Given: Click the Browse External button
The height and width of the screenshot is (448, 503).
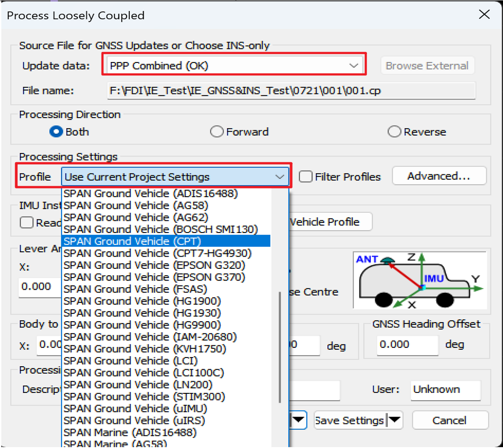Looking at the screenshot, I should (x=427, y=66).
